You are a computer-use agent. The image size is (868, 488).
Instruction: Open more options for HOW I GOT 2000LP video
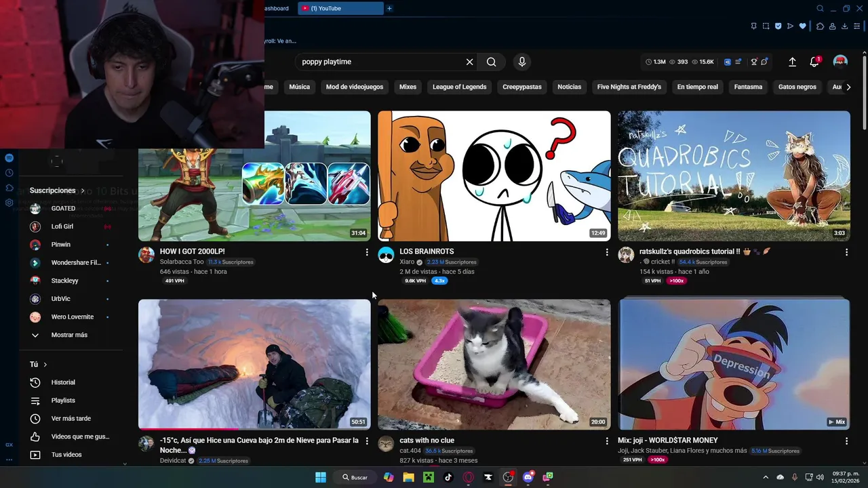click(x=367, y=252)
